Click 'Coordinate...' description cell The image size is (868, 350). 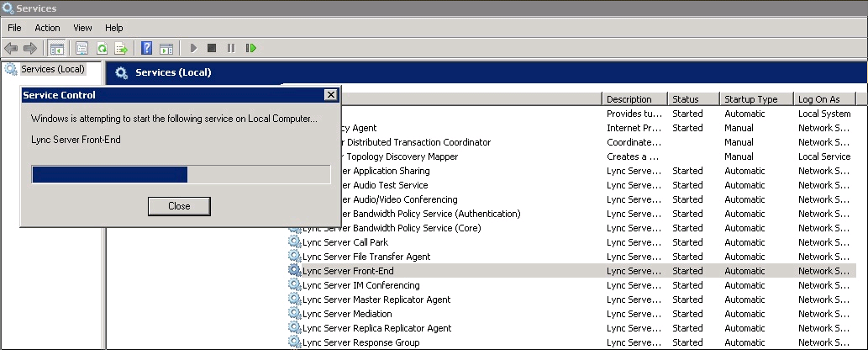tap(634, 142)
